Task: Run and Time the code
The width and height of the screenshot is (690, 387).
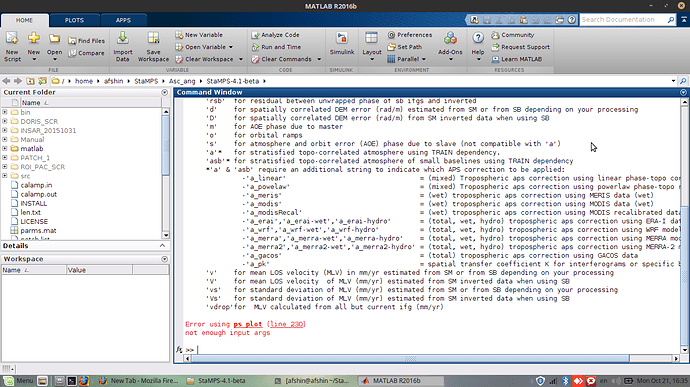Action: (276, 47)
